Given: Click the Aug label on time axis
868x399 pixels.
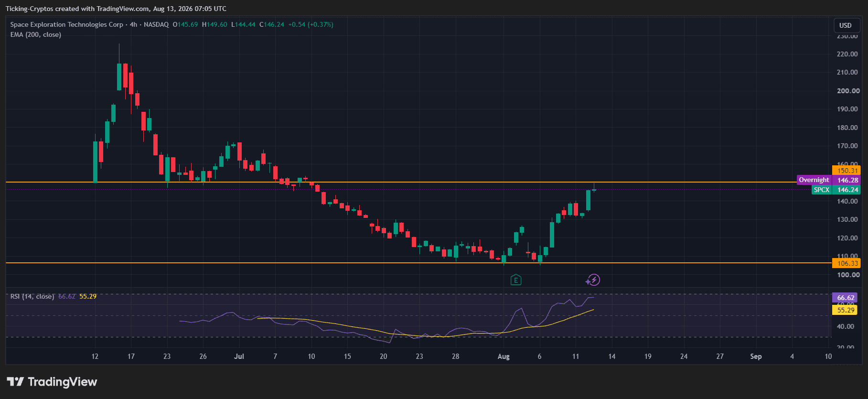Looking at the screenshot, I should coord(504,356).
